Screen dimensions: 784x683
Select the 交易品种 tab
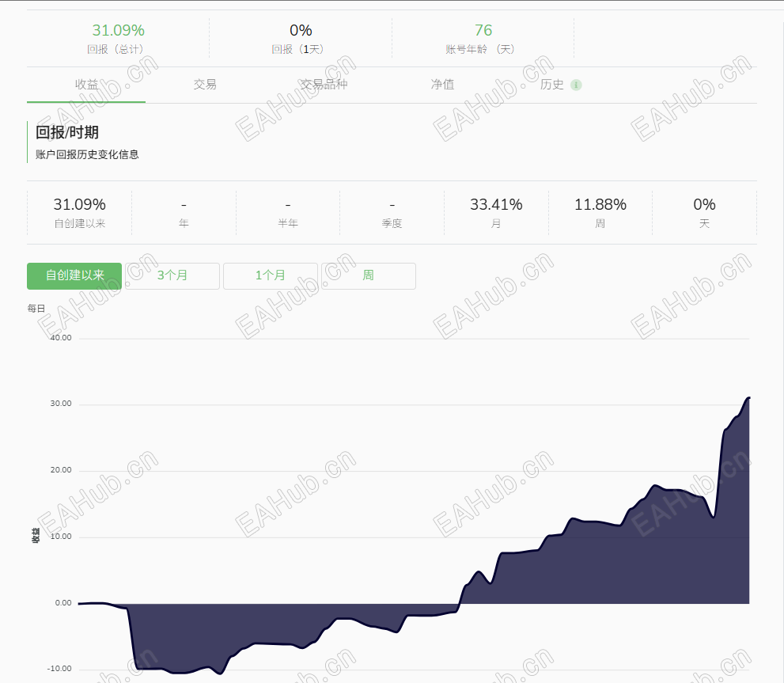tap(323, 85)
